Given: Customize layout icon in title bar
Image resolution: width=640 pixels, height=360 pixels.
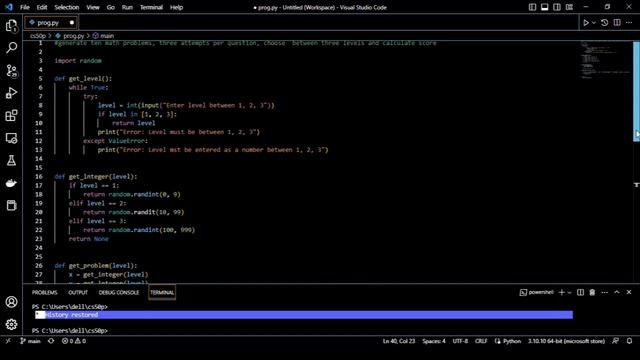Looking at the screenshot, I should (x=569, y=7).
